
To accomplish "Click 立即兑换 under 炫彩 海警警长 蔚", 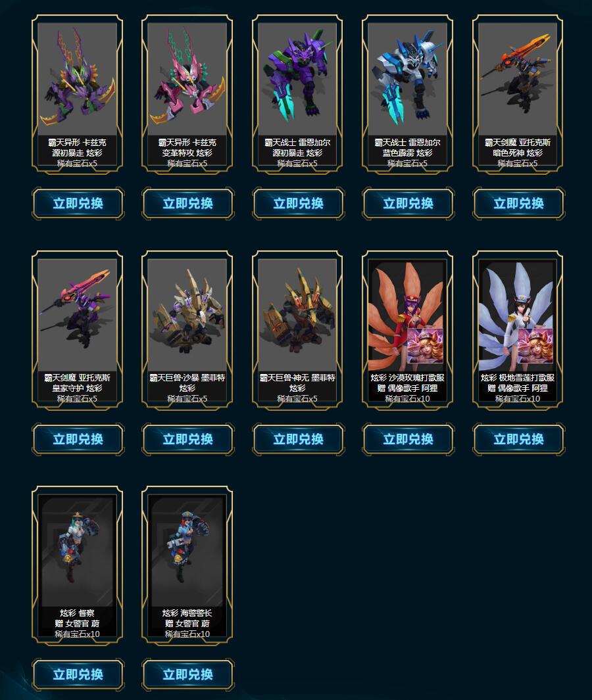I will pos(187,674).
